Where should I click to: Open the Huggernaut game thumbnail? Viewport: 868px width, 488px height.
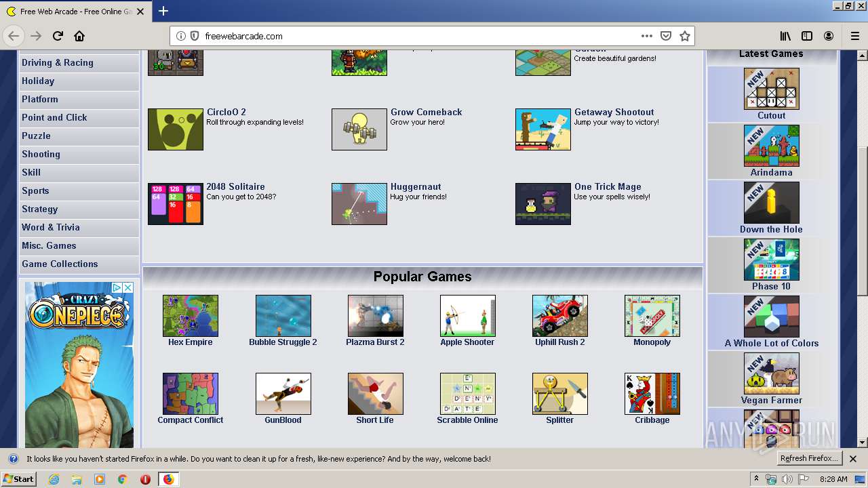(359, 204)
